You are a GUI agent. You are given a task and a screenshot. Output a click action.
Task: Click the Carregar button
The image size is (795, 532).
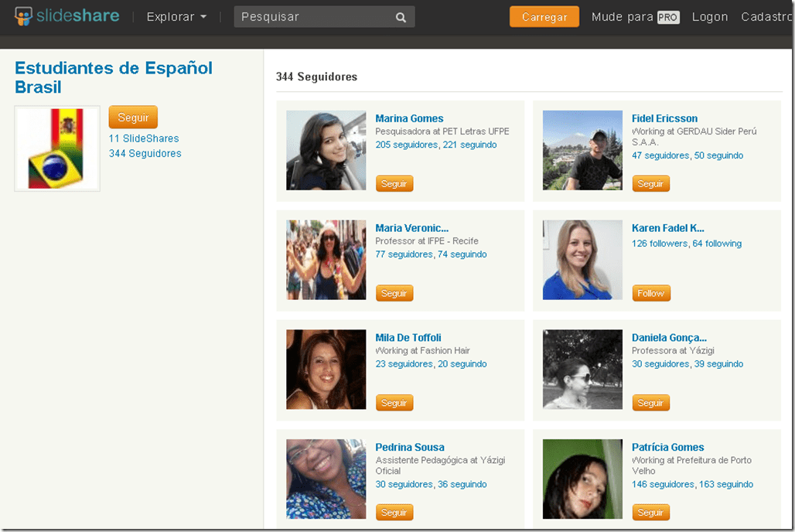click(x=544, y=15)
